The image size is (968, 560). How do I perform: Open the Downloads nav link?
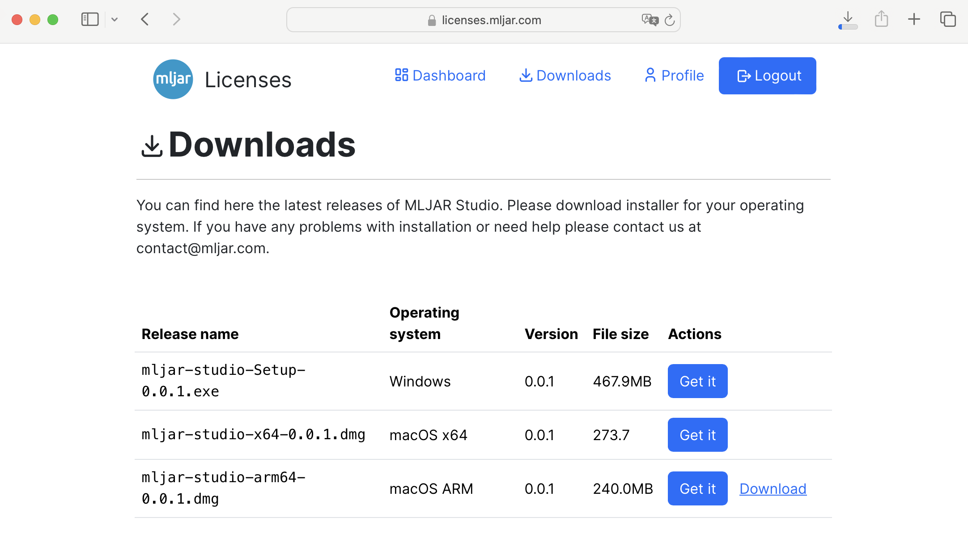[x=565, y=76]
